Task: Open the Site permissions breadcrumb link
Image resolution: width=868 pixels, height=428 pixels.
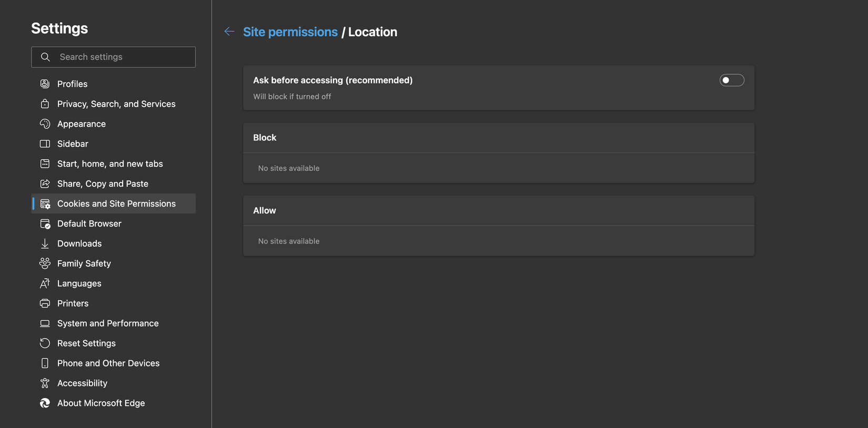Action: pos(290,32)
